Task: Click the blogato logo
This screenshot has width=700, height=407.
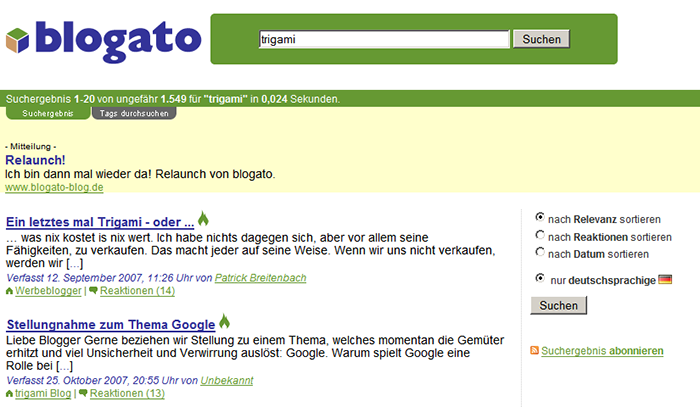Action: coord(104,40)
